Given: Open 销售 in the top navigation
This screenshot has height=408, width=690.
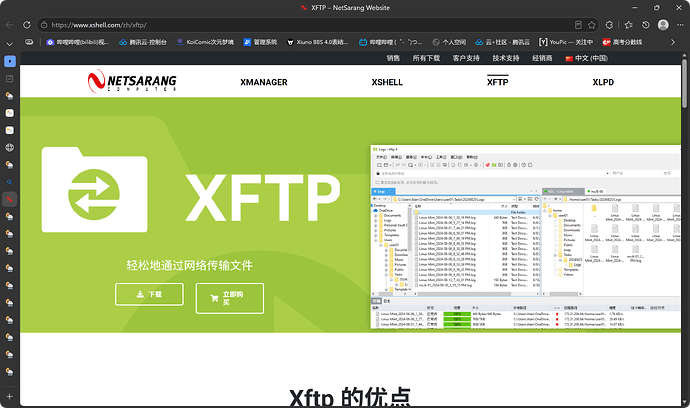Looking at the screenshot, I should pyautogui.click(x=393, y=58).
